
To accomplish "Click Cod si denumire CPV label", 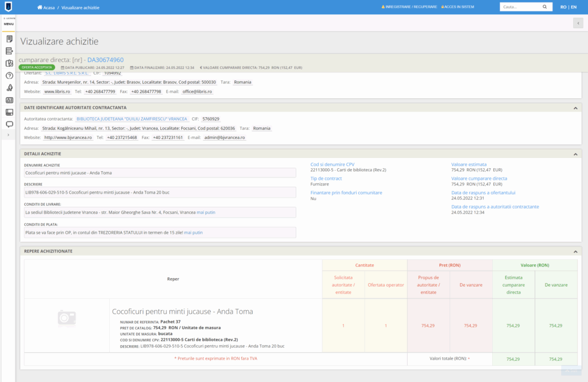I will click(x=332, y=164).
